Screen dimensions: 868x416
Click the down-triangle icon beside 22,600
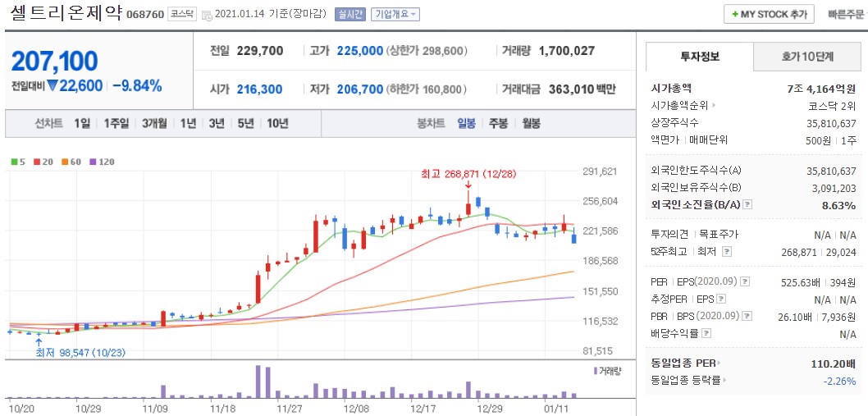click(x=53, y=86)
